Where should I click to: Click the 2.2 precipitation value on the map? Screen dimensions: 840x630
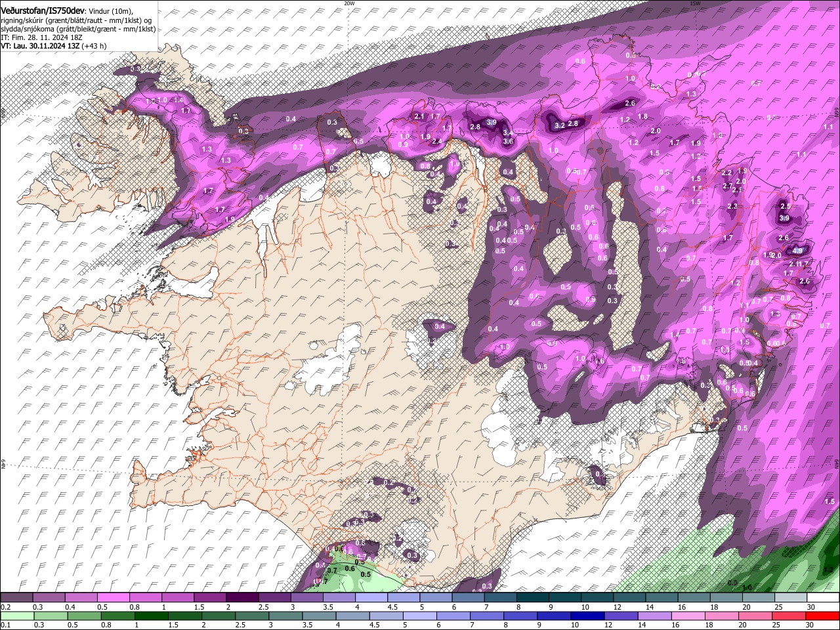coord(726,173)
